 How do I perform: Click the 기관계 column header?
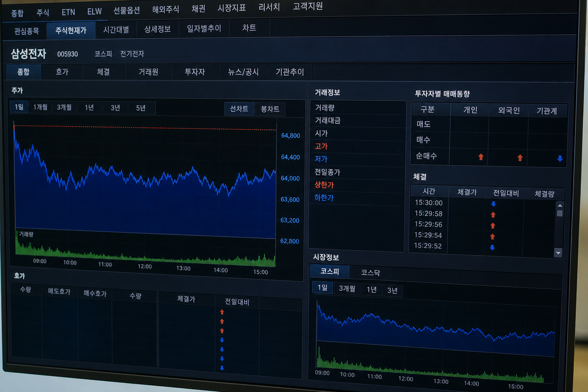(x=547, y=111)
